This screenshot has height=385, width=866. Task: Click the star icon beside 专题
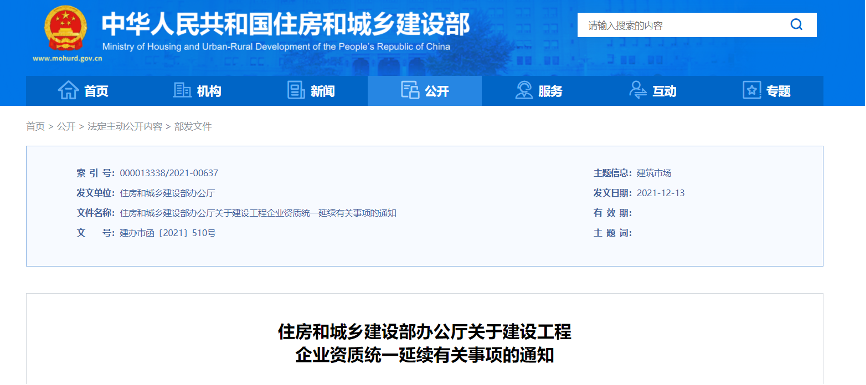752,90
